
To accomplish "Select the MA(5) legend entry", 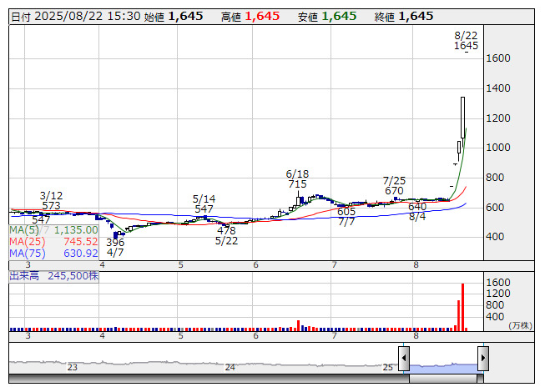I will click(54, 230).
